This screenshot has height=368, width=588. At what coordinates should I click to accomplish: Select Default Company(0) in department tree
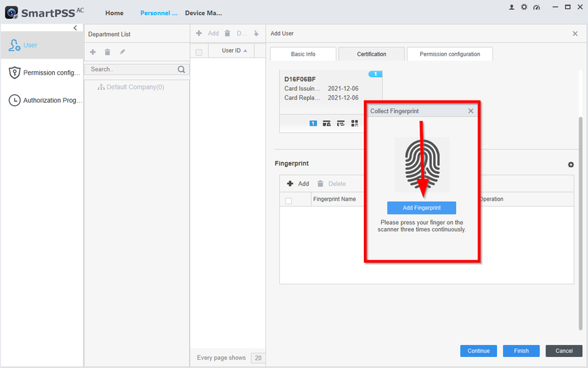pyautogui.click(x=135, y=87)
